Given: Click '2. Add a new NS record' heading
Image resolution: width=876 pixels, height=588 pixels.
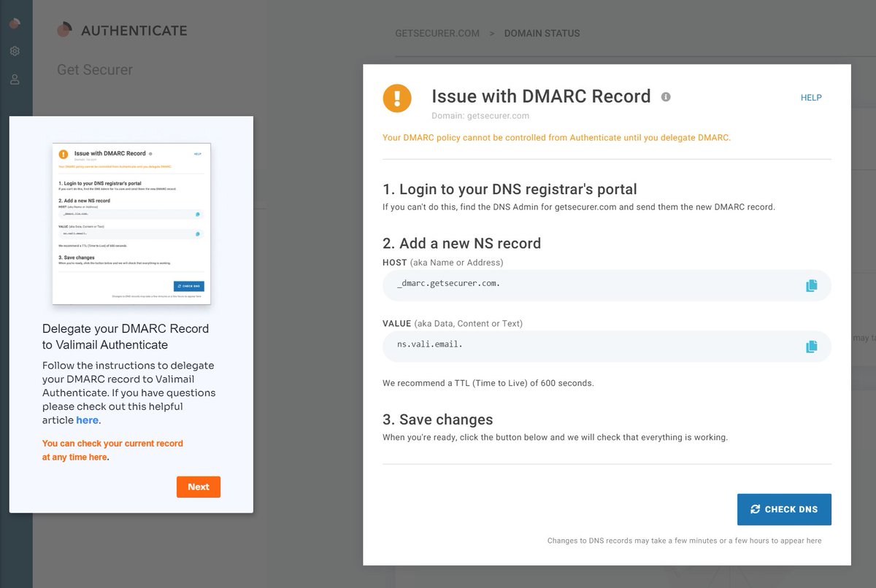Looking at the screenshot, I should click(462, 244).
